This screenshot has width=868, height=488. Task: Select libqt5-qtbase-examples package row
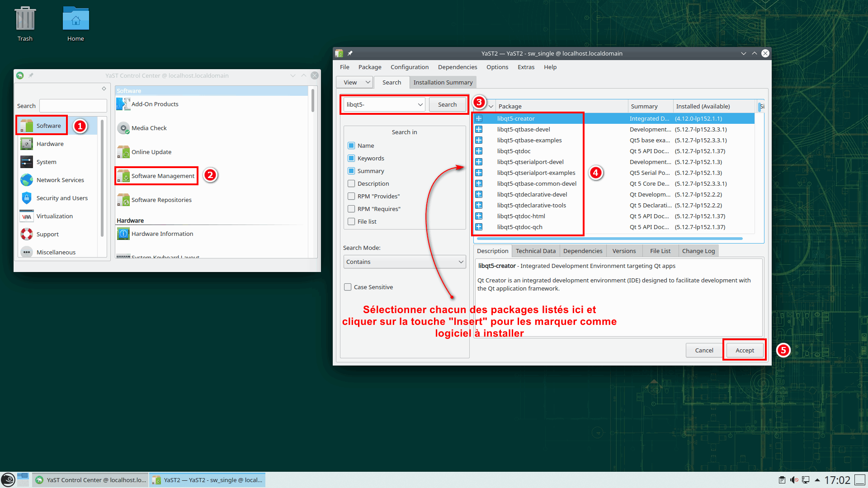point(614,140)
